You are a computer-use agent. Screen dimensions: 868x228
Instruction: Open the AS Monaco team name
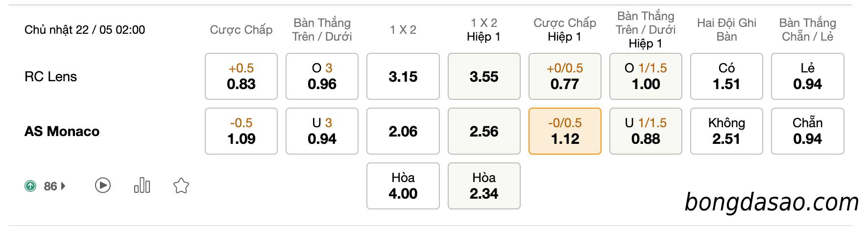pyautogui.click(x=62, y=131)
